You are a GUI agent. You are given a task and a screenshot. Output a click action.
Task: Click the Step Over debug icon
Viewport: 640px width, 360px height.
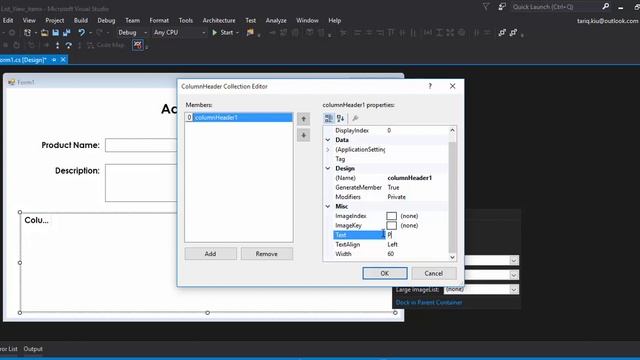[69, 45]
